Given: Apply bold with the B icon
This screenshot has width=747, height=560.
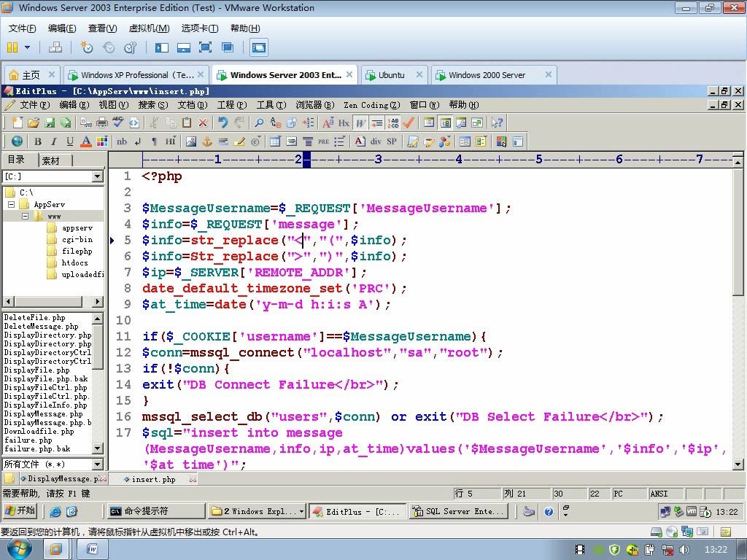Looking at the screenshot, I should (38, 141).
